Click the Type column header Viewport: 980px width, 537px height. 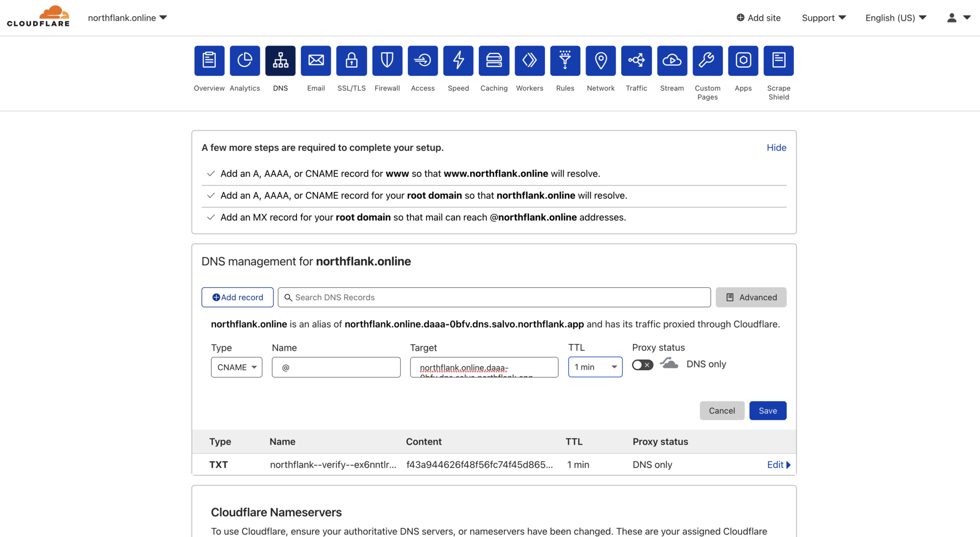(x=220, y=442)
